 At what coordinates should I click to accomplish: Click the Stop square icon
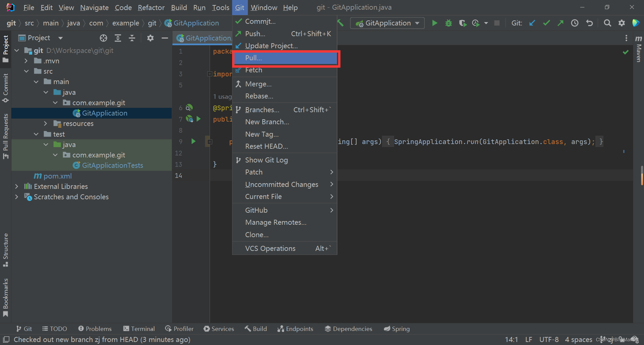point(497,23)
